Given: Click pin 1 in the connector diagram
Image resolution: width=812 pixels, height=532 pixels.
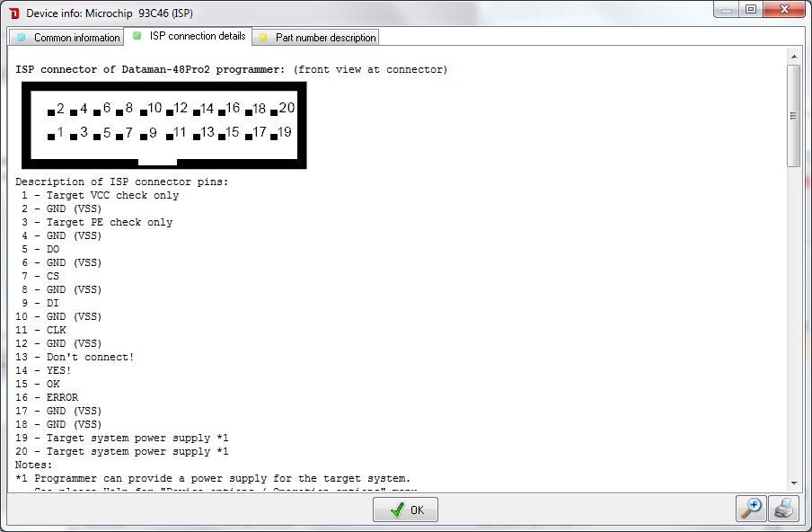Looking at the screenshot, I should 57,134.
